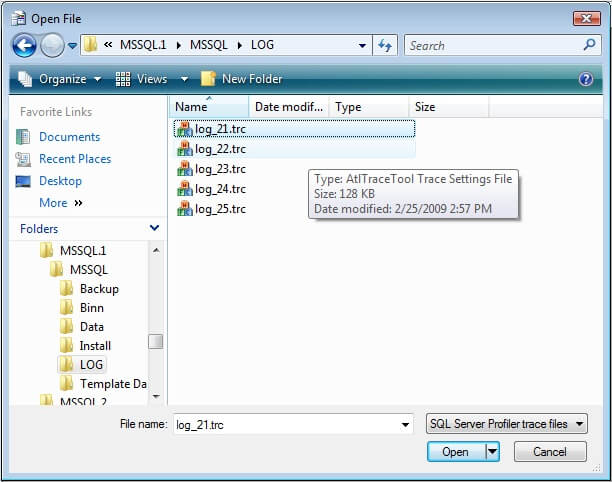
Task: Sort by Size column header
Action: click(449, 107)
